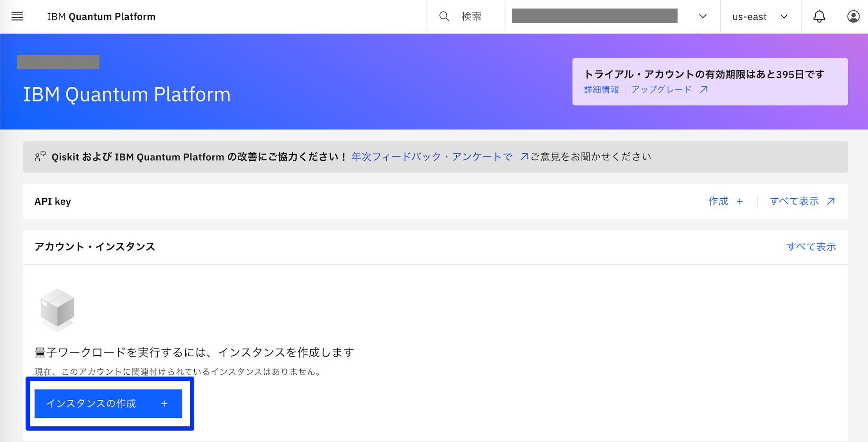This screenshot has height=442, width=868.
Task: Click the IBM Quantum Platform header logo
Action: coord(101,17)
